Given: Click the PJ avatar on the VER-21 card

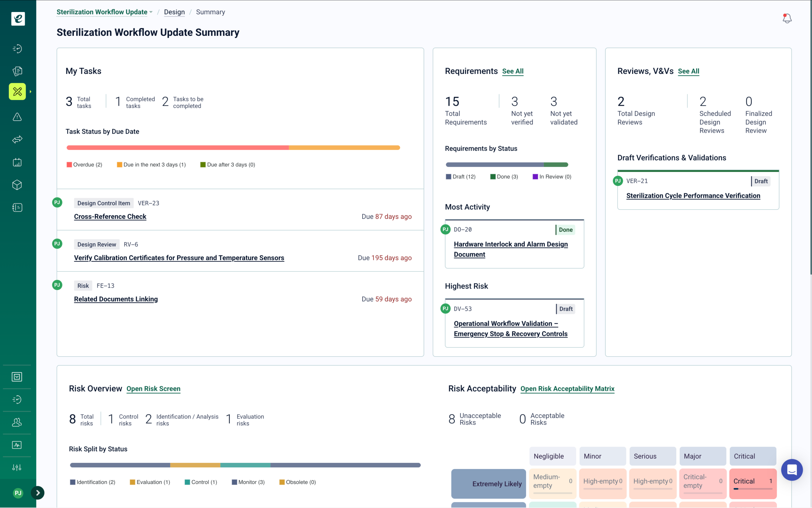Looking at the screenshot, I should click(618, 181).
